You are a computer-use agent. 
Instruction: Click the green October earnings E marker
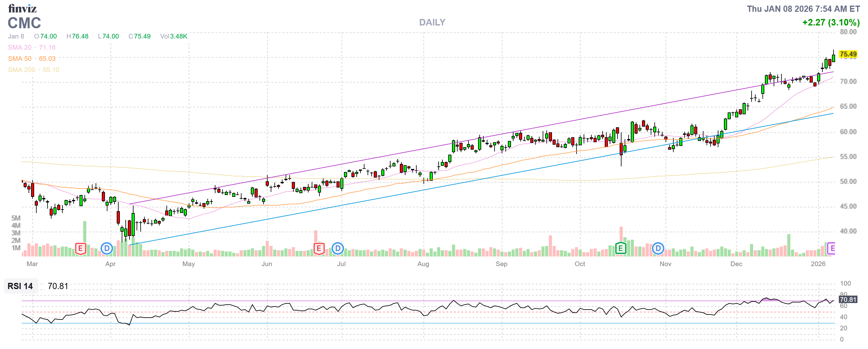pyautogui.click(x=621, y=249)
